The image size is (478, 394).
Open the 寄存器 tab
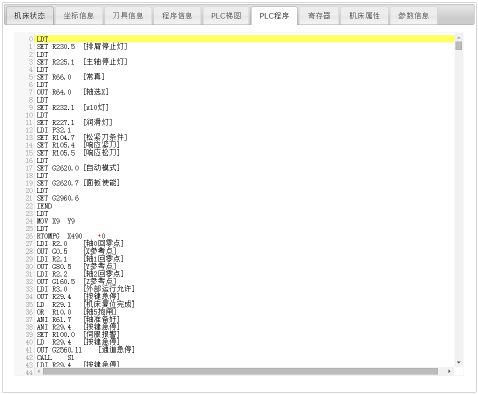click(319, 16)
